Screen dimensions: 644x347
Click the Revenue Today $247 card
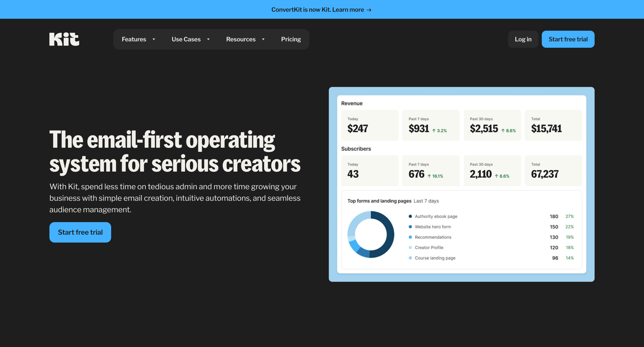[x=370, y=125]
